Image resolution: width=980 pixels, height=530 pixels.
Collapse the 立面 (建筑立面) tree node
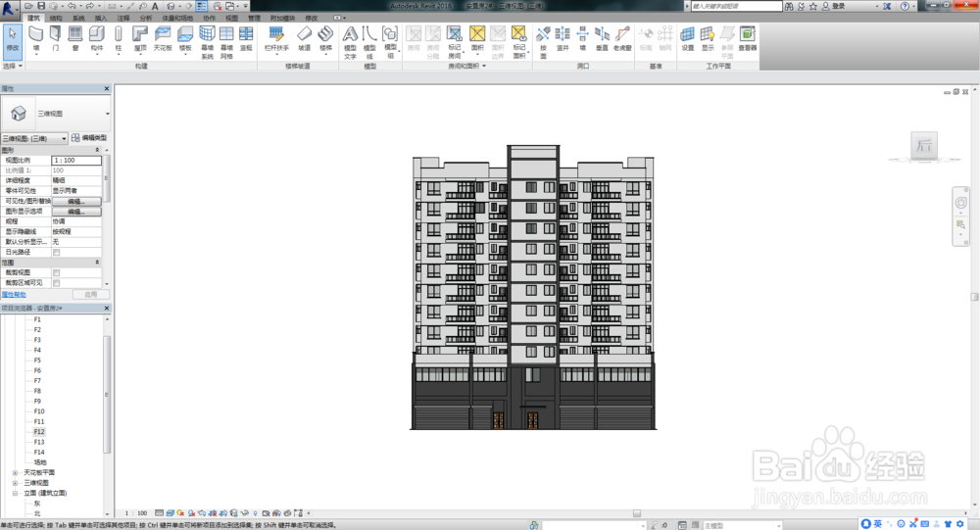(x=15, y=493)
